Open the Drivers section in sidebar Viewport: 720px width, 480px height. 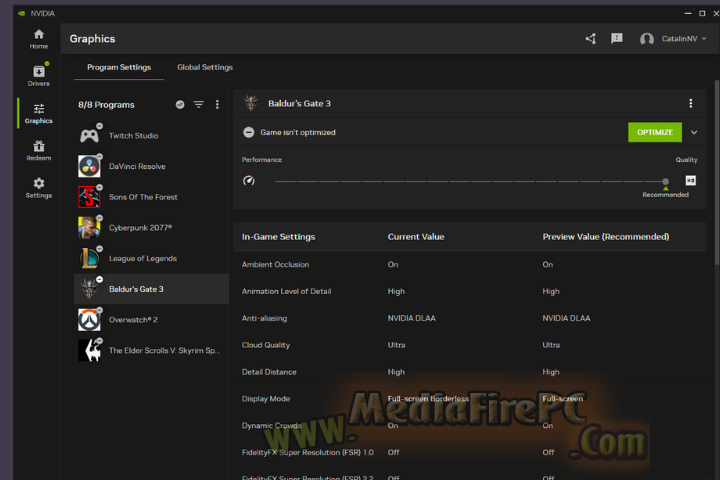[39, 75]
